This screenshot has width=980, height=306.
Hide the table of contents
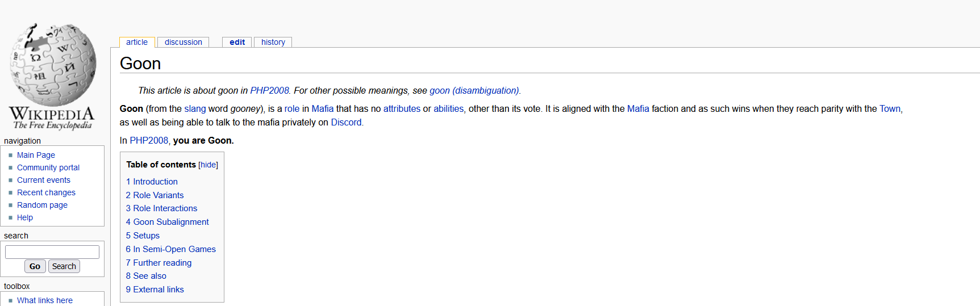[x=208, y=165]
